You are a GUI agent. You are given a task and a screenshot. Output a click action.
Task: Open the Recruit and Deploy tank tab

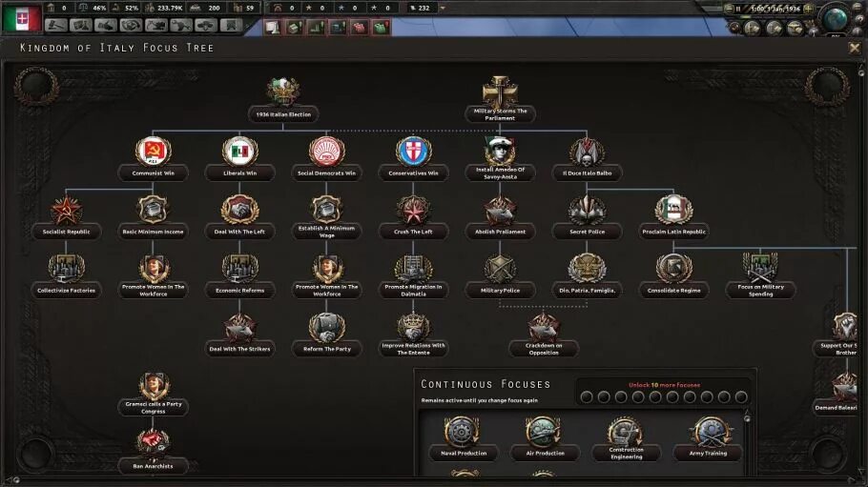[206, 25]
